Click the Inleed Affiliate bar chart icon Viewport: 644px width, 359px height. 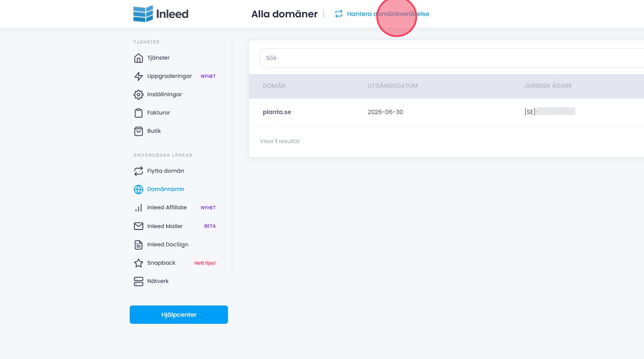pos(139,208)
